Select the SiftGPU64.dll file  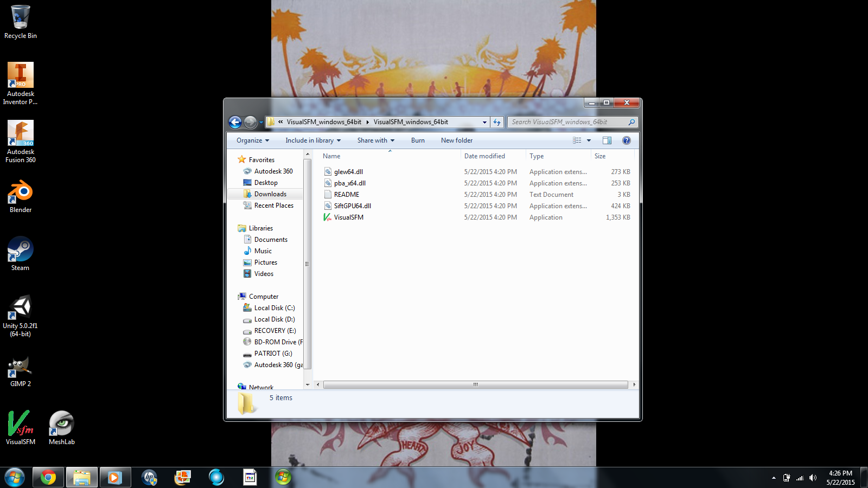(x=353, y=206)
